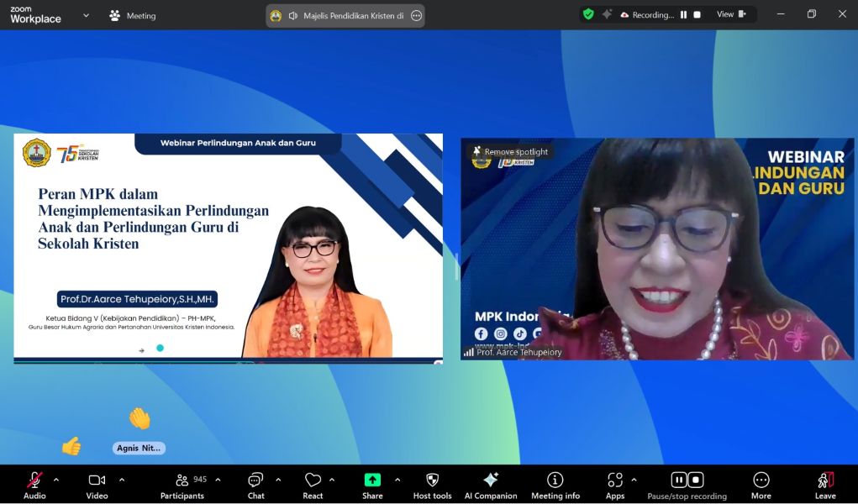Screen dimensions: 858x504
Task: Expand video options arrow next to Video
Action: [122, 480]
